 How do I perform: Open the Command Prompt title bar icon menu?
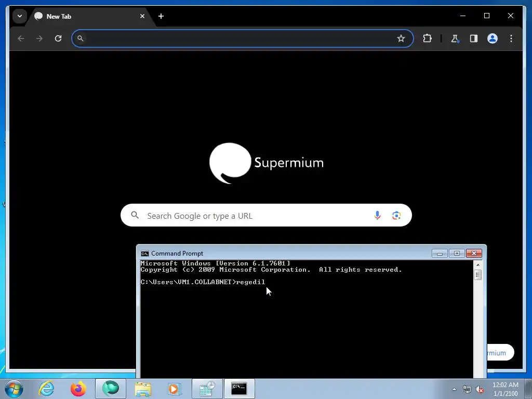coord(145,254)
